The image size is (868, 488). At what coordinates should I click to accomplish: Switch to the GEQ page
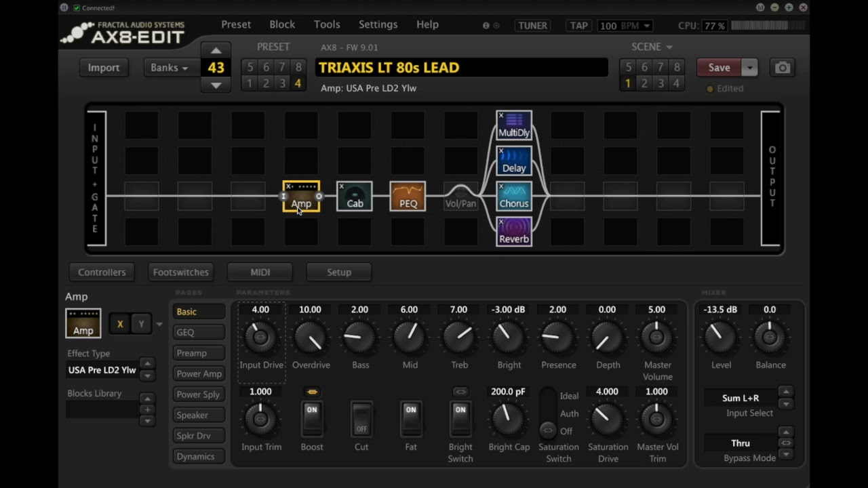(x=198, y=332)
